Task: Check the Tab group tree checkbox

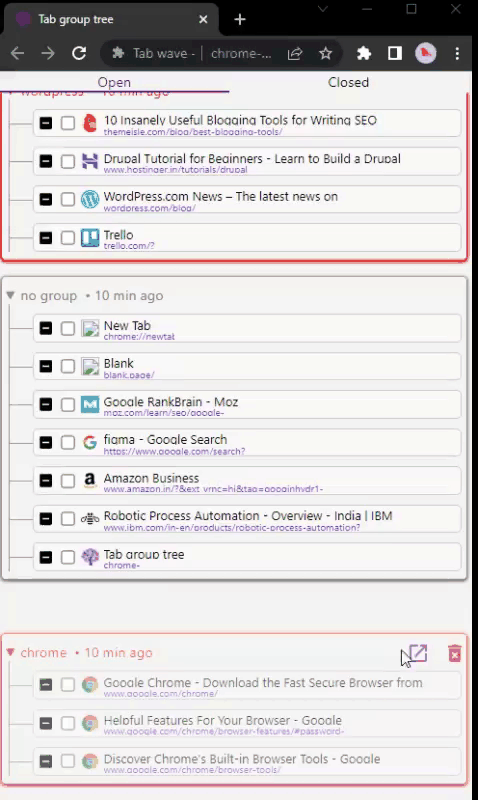Action: click(x=68, y=557)
